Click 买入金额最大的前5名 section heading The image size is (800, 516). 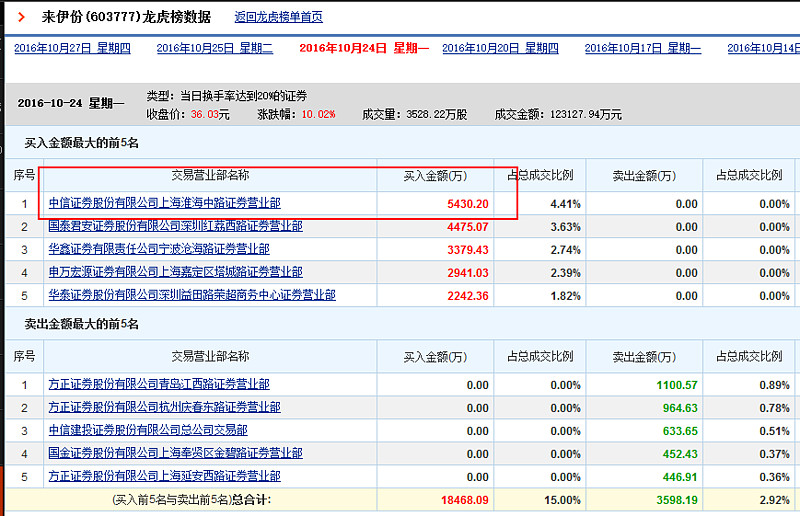click(x=82, y=143)
